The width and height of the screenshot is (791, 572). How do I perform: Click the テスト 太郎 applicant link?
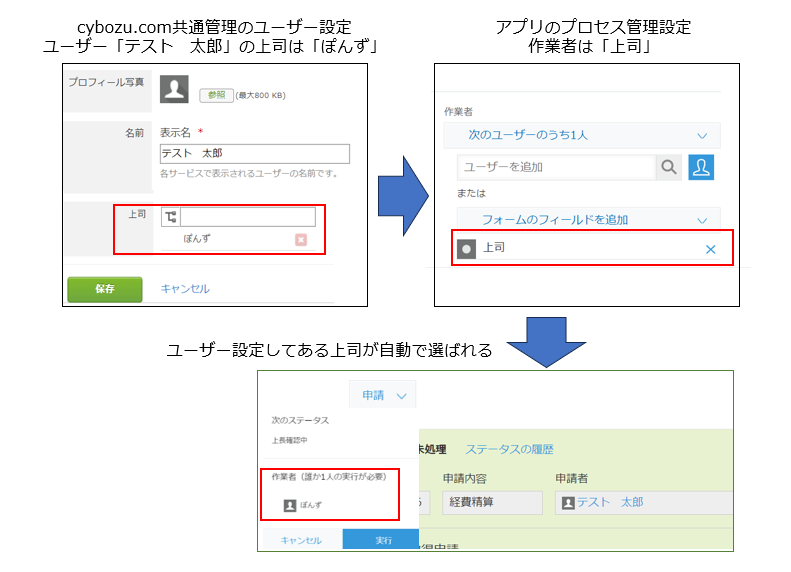click(x=610, y=502)
